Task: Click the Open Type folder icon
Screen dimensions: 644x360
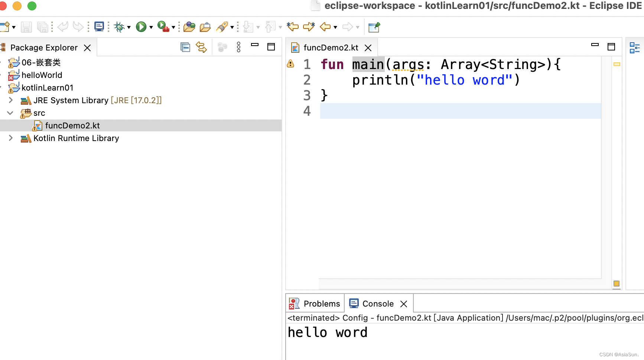Action: [189, 26]
